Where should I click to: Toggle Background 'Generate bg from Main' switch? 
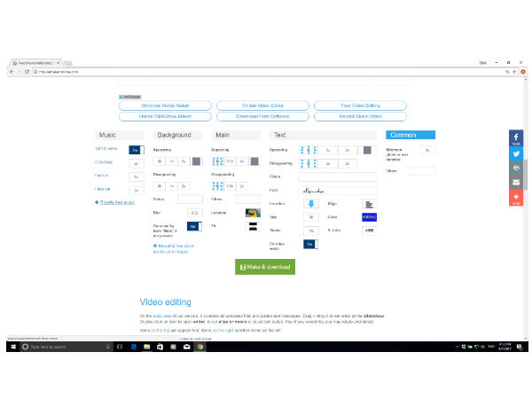[x=194, y=227]
